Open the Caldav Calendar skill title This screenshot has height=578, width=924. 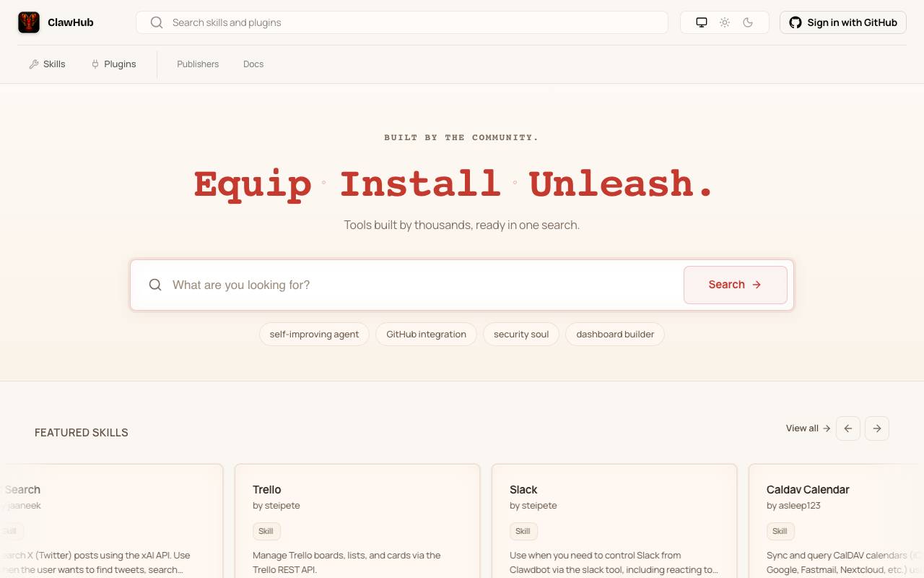click(808, 489)
